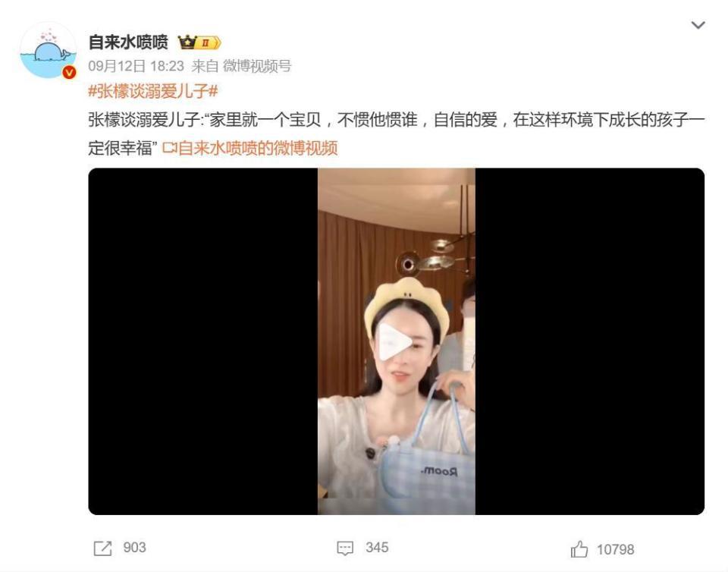The height and width of the screenshot is (572, 728).
Task: Click the small video camera link icon
Action: coord(169,148)
